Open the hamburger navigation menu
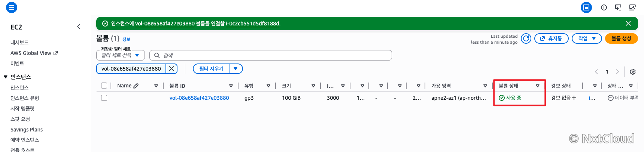Image resolution: width=644 pixels, height=152 pixels. pyautogui.click(x=12, y=7)
